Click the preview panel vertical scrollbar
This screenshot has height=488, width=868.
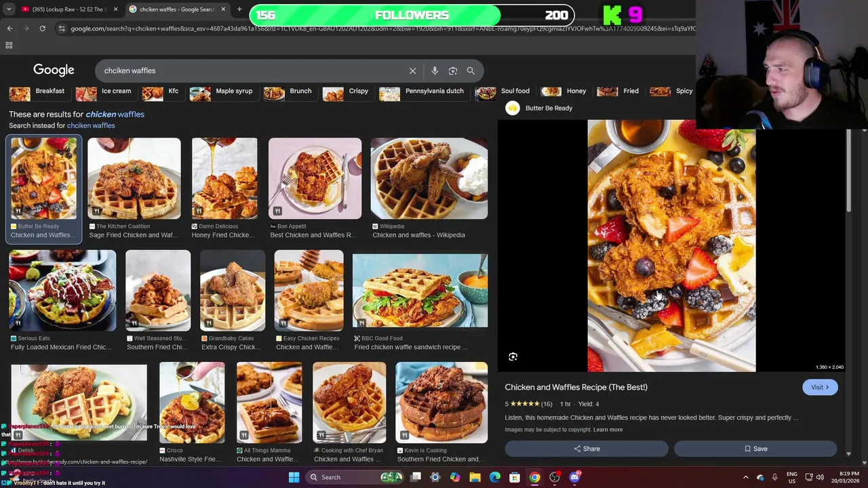[847, 169]
